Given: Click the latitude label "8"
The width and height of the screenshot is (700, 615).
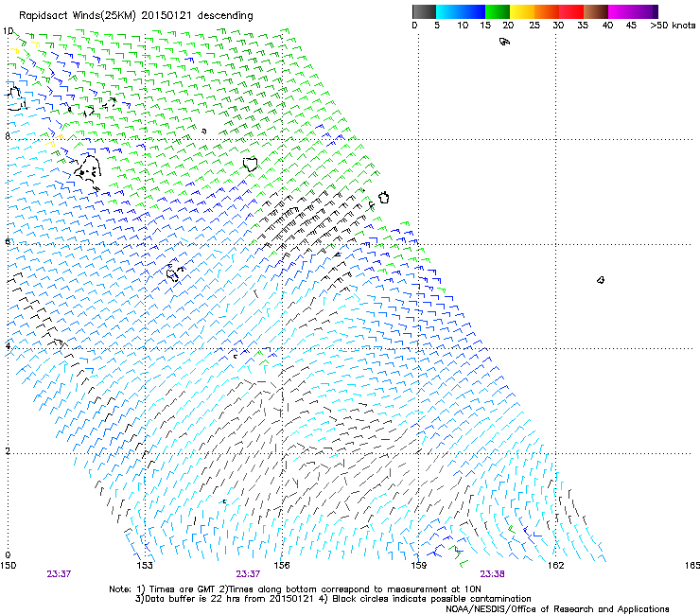Looking at the screenshot, I should 8,136.
